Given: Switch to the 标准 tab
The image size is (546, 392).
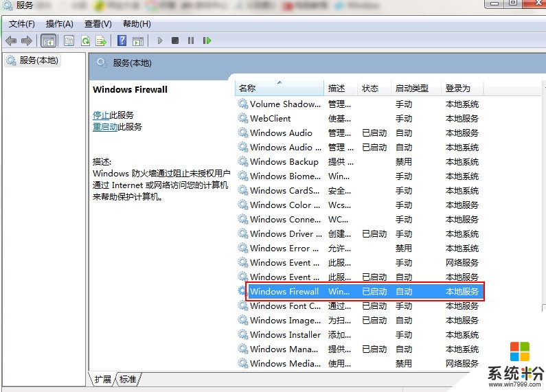Looking at the screenshot, I should point(128,379).
